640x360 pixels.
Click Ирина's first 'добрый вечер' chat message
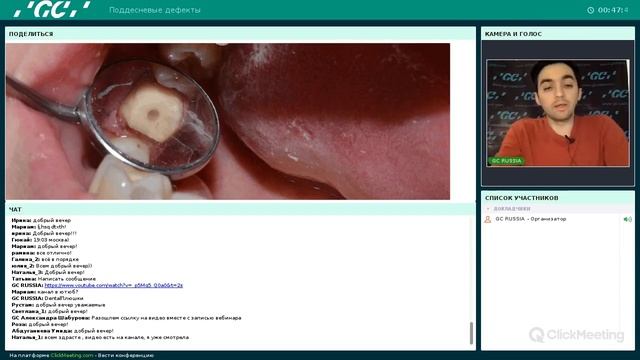click(41, 220)
